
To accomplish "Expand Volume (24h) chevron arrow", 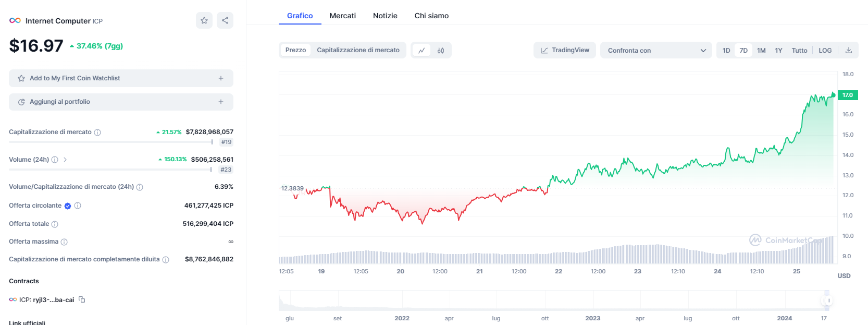I will 65,160.
